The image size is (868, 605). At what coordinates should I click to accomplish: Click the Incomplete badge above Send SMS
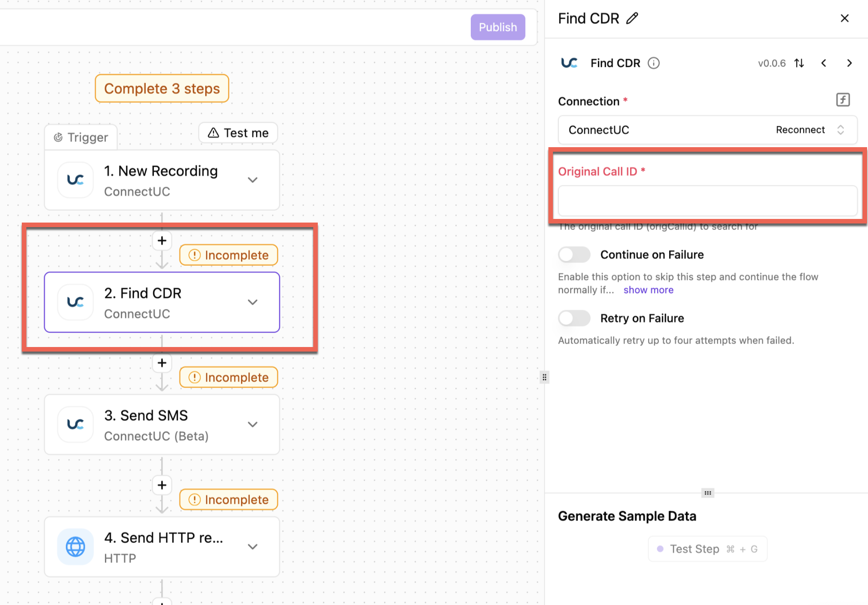[x=229, y=377]
